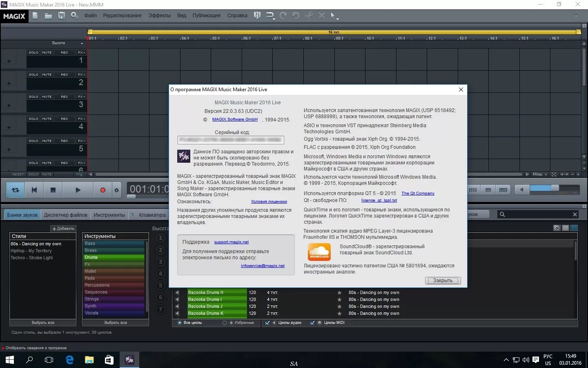Open program settings gears icon
This screenshot has width=588, height=368.
[x=74, y=16]
